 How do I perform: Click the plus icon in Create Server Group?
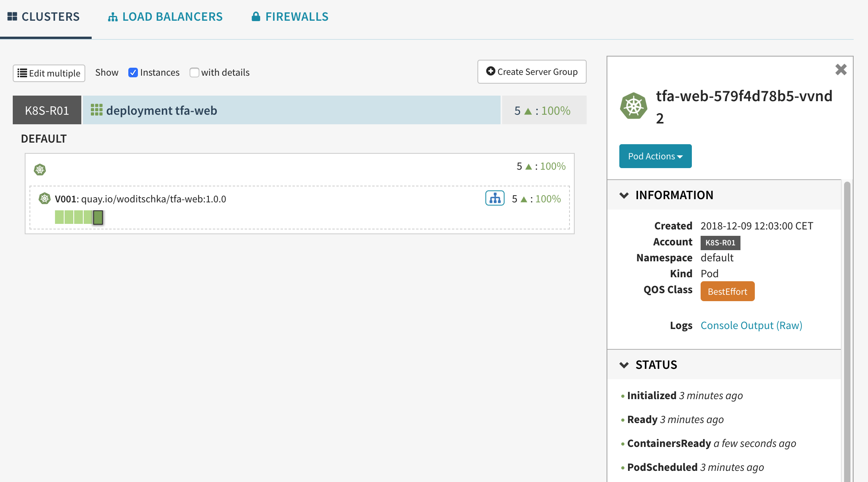[x=491, y=71]
